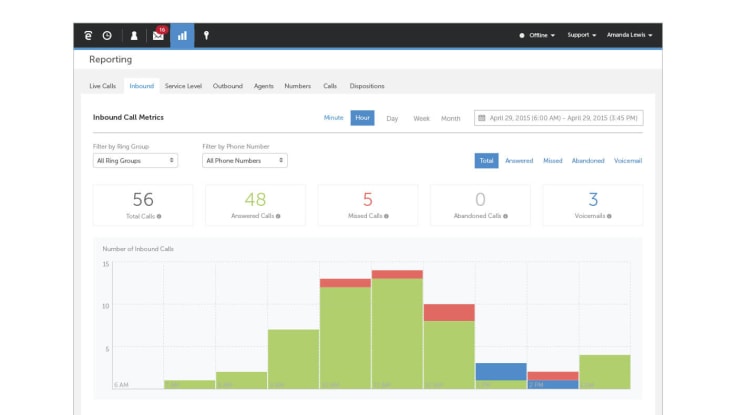Click the logo icon in top bar
This screenshot has height=415, width=736.
tap(88, 36)
